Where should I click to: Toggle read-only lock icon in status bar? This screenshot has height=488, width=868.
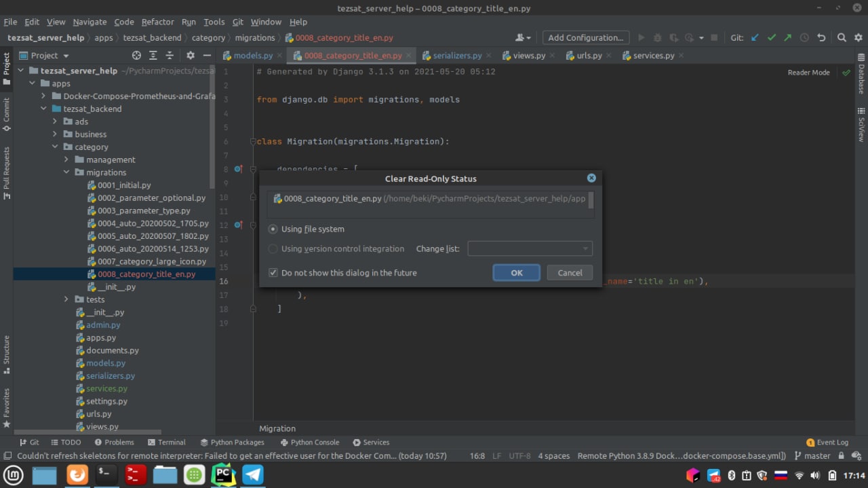[x=842, y=456]
